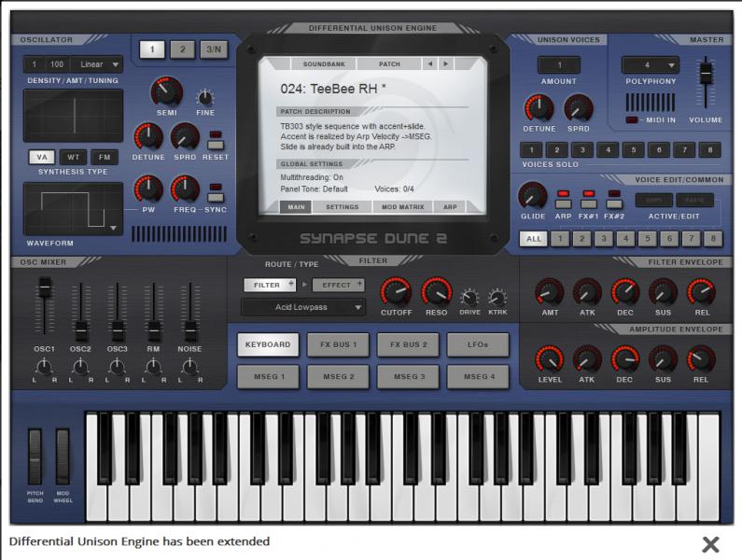The height and width of the screenshot is (560, 742).
Task: Select oscillator 3/N button
Action: point(214,49)
